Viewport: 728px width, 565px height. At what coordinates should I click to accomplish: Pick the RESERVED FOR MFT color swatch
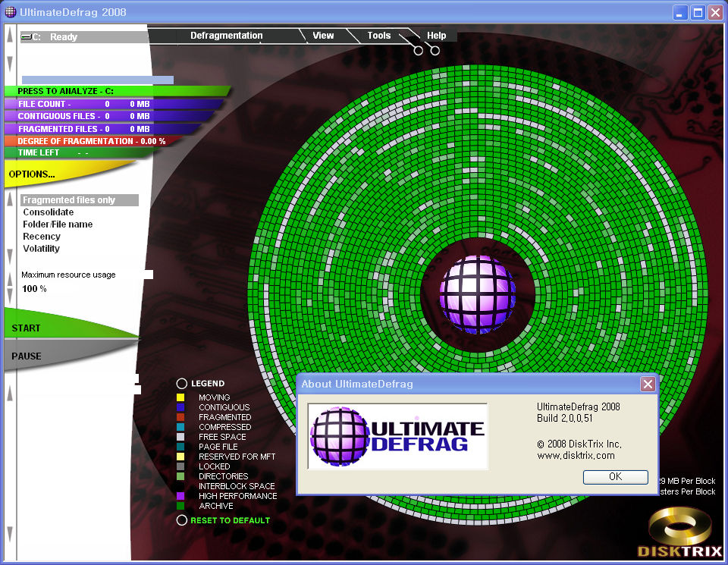coord(180,457)
